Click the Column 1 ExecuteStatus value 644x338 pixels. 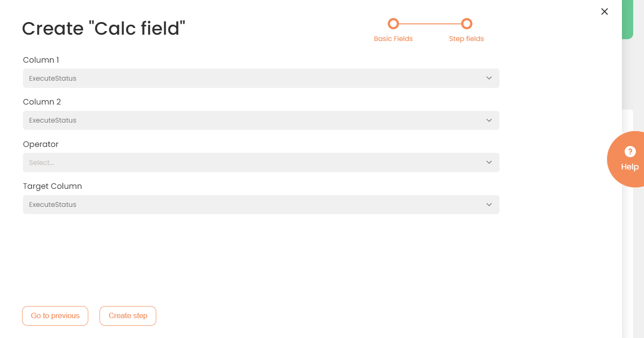click(53, 78)
